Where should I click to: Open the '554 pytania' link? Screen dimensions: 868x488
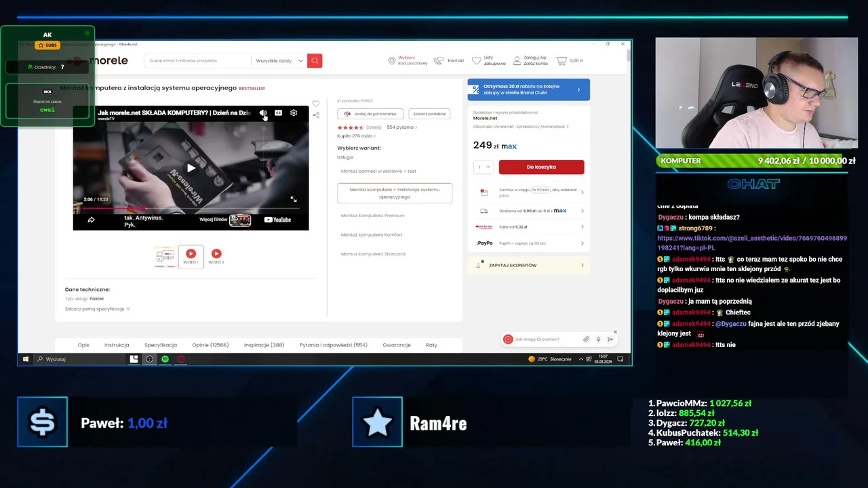401,127
